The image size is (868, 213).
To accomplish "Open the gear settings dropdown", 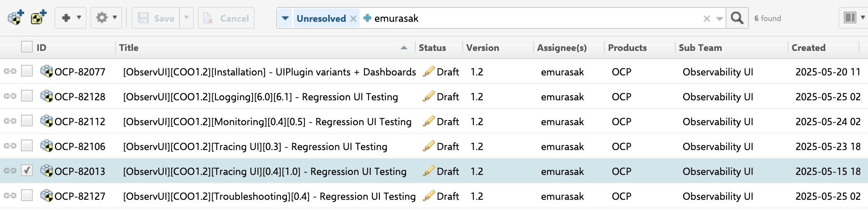I will 106,18.
